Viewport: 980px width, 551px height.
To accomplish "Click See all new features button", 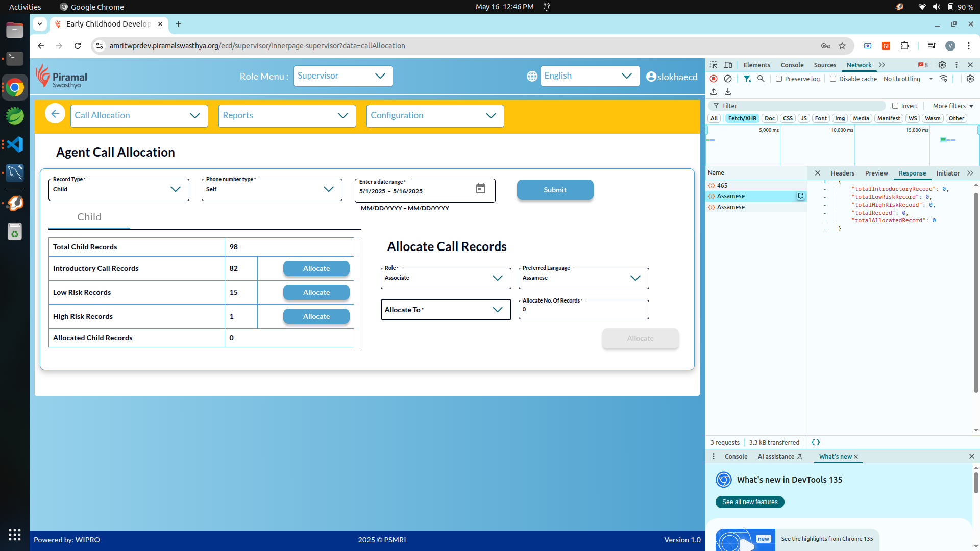I will tap(750, 502).
